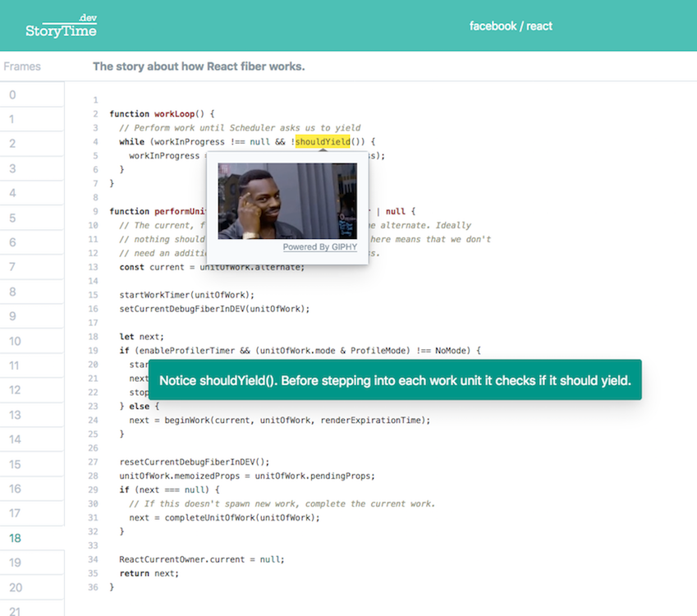Click 'resetCurrentDebugFiberInDEV();' line

click(x=195, y=462)
